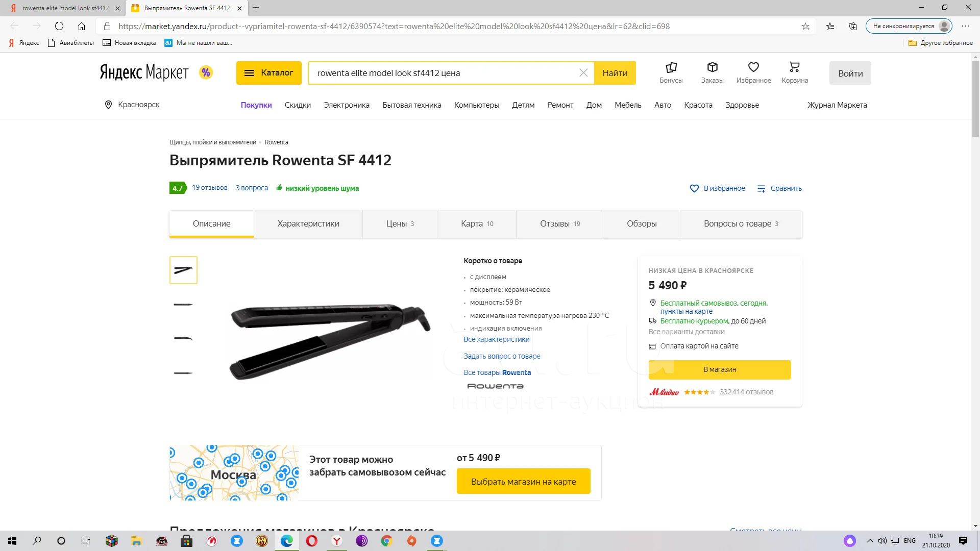Open new browser tab with plus
The image size is (980, 551).
click(x=256, y=8)
